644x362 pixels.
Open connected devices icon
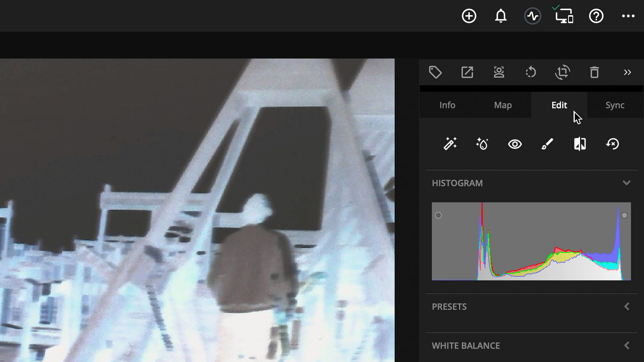tap(564, 16)
